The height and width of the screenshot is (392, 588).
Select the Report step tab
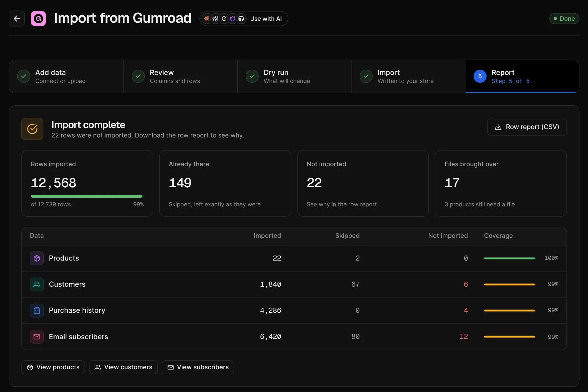click(522, 77)
